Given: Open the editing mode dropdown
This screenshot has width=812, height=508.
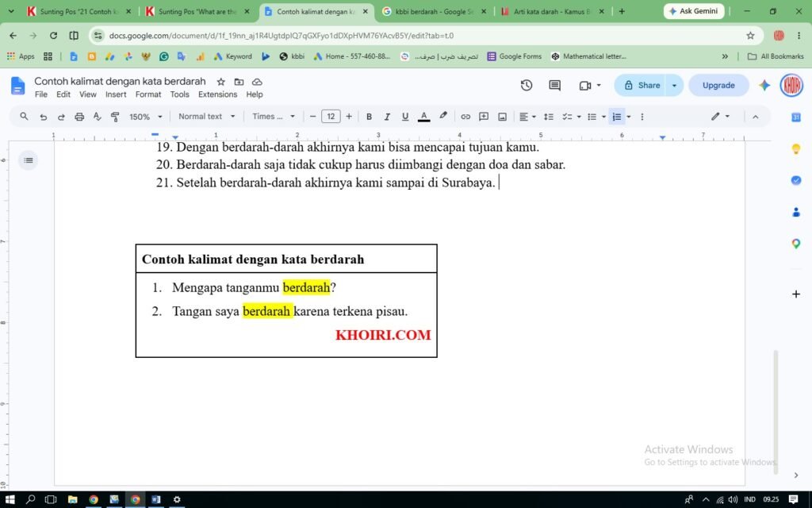Looking at the screenshot, I should [x=720, y=117].
